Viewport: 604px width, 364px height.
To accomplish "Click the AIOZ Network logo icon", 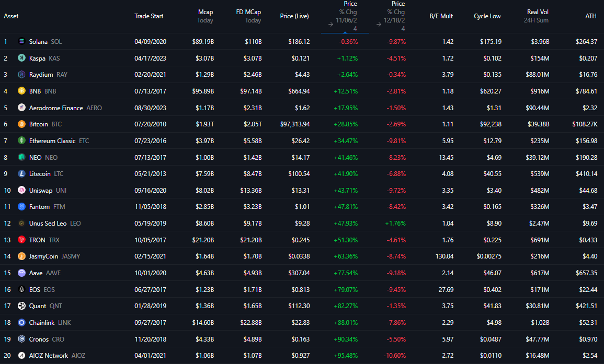I will [x=21, y=356].
